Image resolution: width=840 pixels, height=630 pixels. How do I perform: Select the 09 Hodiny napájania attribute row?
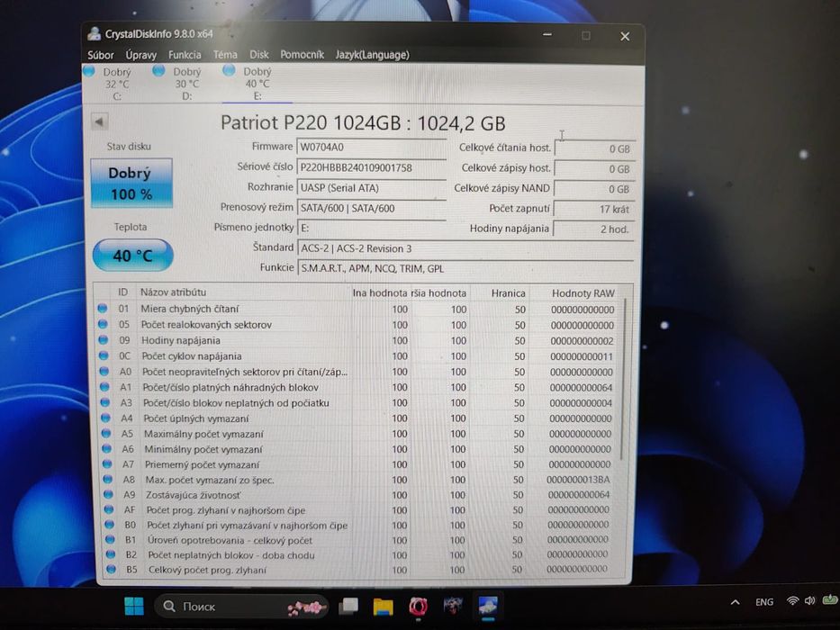pyautogui.click(x=357, y=340)
